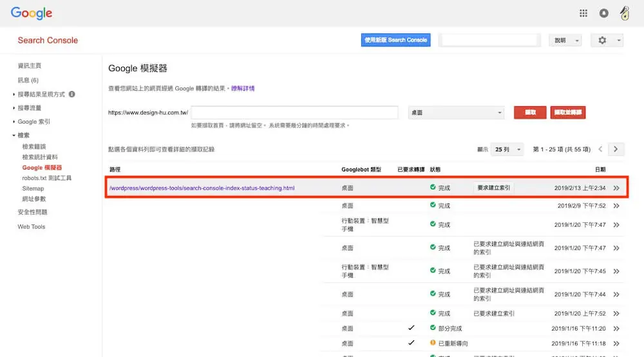Open the notifications circle icon

(x=604, y=13)
